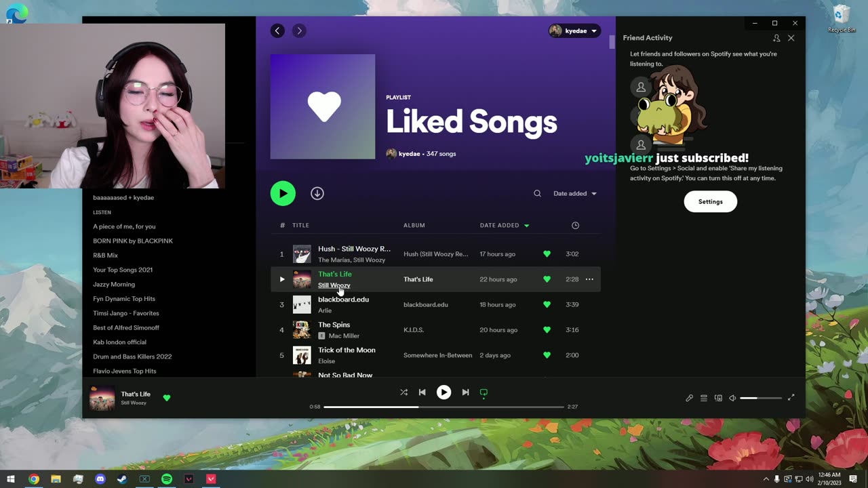The height and width of the screenshot is (488, 868).
Task: Open the Recycle Bin on desktop
Action: (842, 19)
